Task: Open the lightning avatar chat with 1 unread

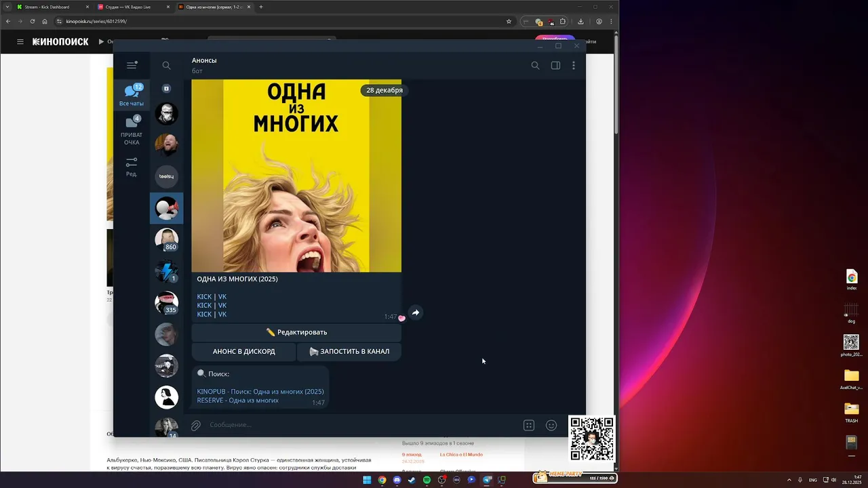Action: point(166,271)
